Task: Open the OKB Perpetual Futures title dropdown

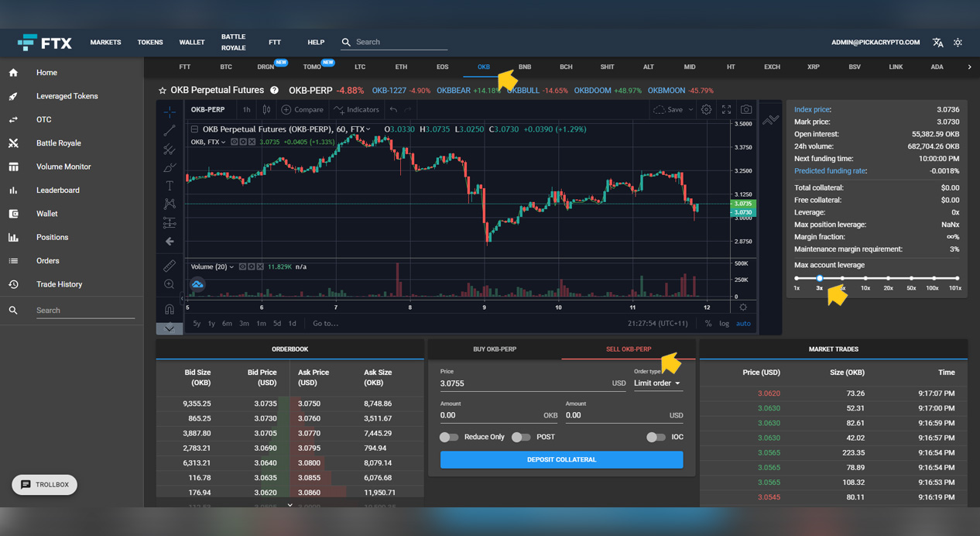Action: (x=368, y=129)
